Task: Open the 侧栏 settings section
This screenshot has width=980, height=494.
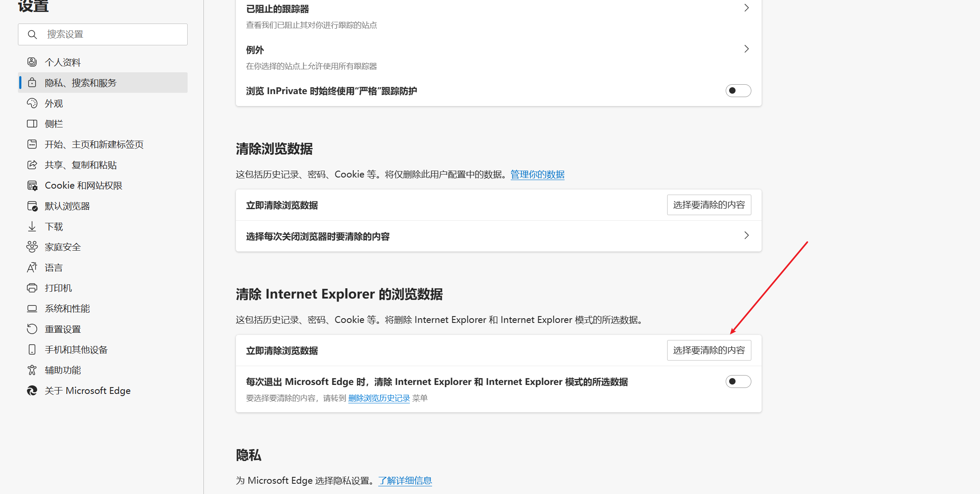Action: click(x=53, y=124)
